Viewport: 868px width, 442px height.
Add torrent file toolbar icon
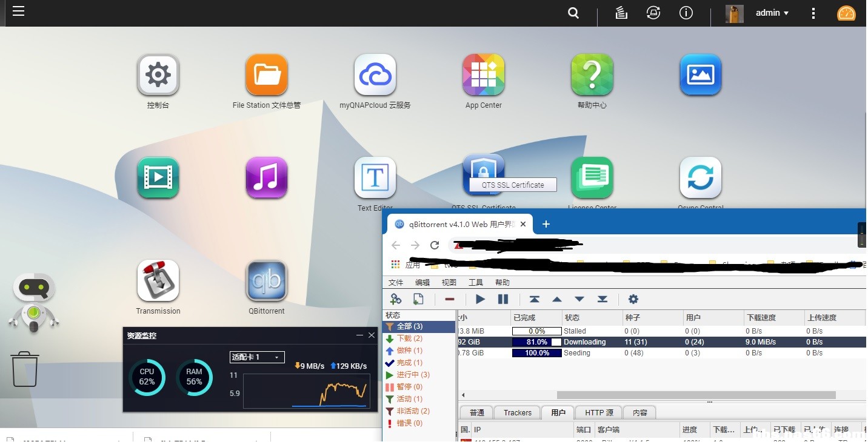click(x=418, y=299)
